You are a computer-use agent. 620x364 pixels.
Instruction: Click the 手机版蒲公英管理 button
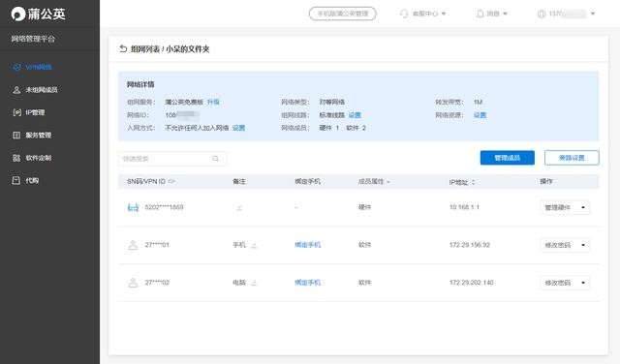[x=342, y=14]
